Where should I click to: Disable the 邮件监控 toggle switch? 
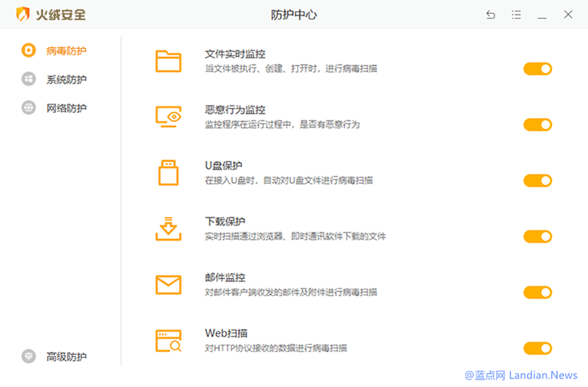pos(537,293)
